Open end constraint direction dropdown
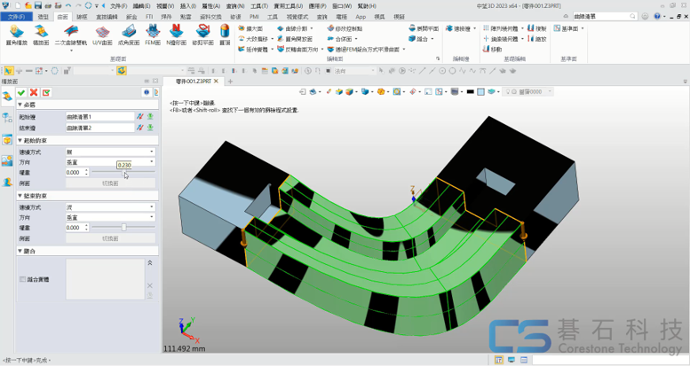The width and height of the screenshot is (690, 366). [110, 217]
